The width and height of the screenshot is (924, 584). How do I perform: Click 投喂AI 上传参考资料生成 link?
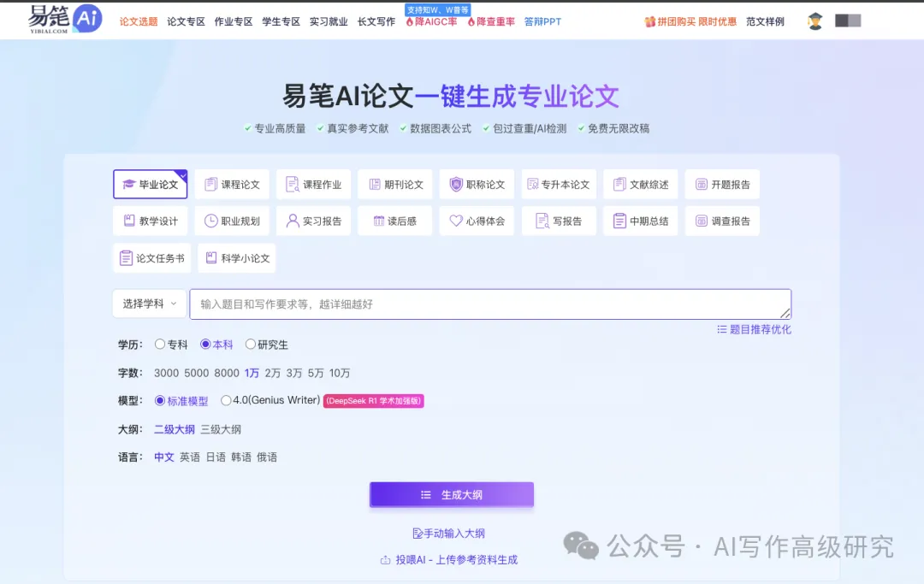(448, 560)
